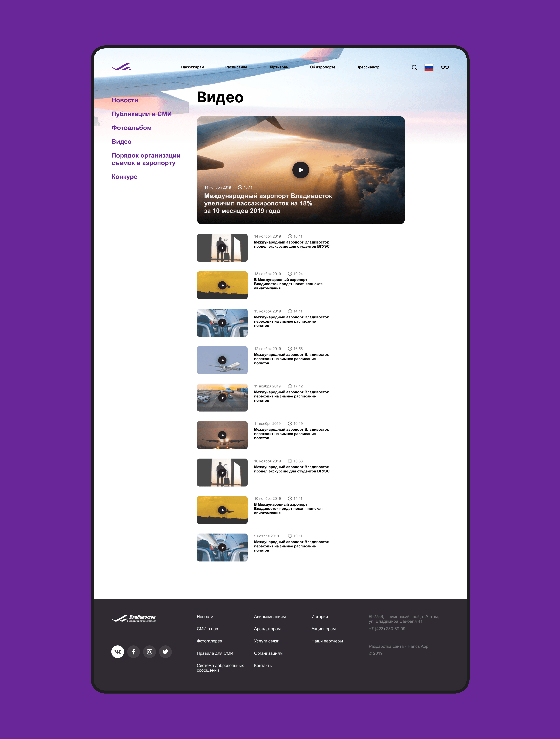Open the 9 ноября cabin video thumbnail
560x739 pixels.
(222, 548)
